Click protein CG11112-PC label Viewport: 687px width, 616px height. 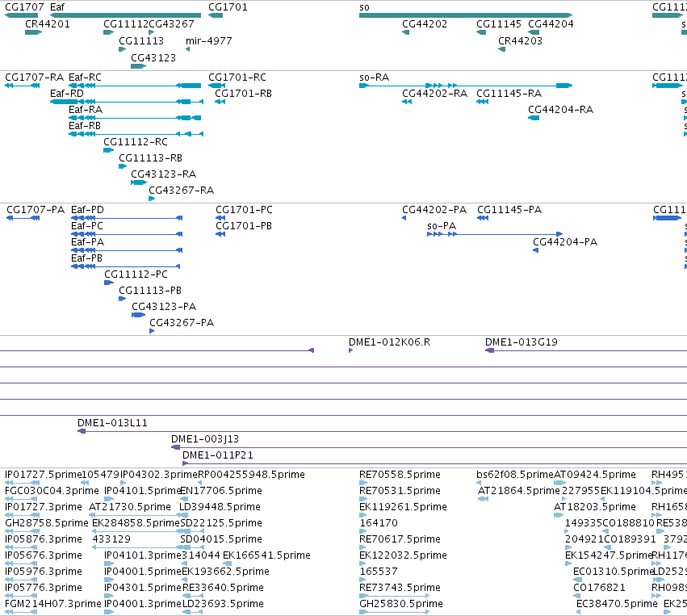[x=136, y=274]
